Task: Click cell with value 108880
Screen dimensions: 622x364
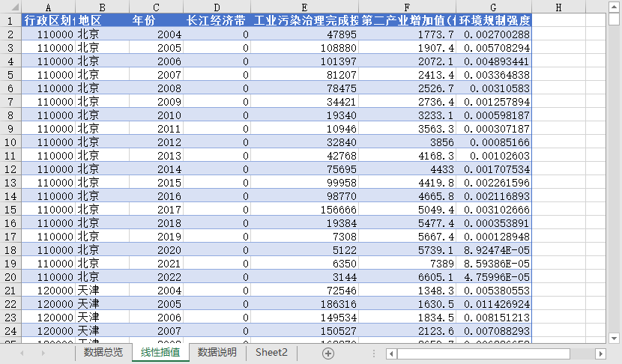Action: point(305,48)
